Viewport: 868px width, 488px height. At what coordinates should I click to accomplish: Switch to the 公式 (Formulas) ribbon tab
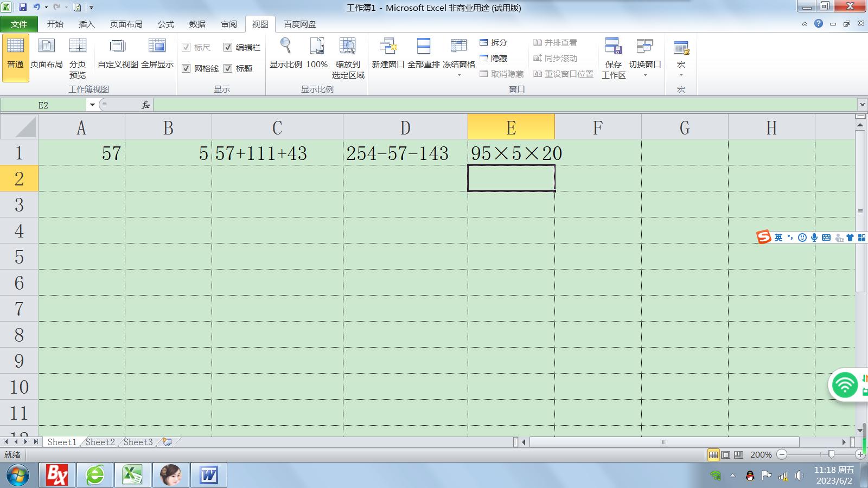[165, 24]
